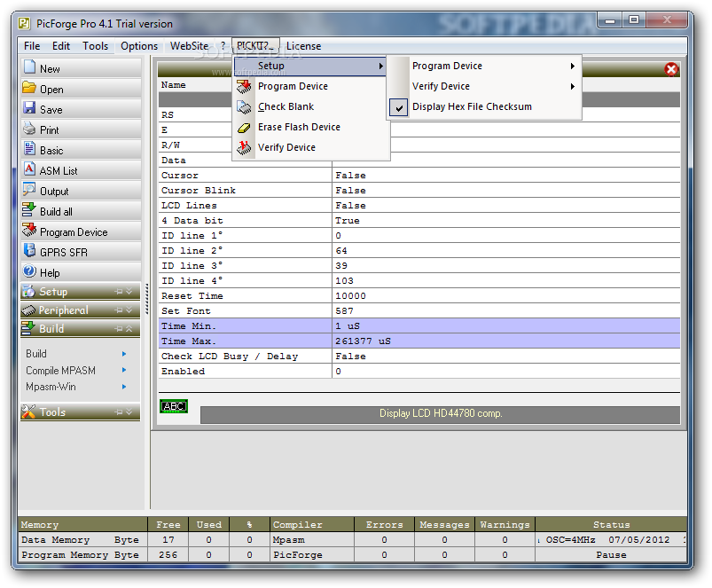Click the Build all icon
The height and width of the screenshot is (588, 712).
tap(29, 209)
